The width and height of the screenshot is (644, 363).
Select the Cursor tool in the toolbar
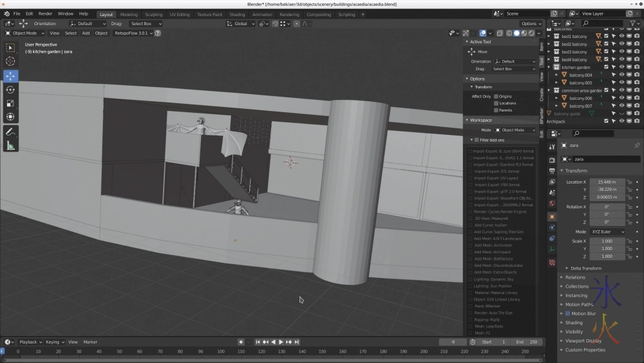[10, 61]
